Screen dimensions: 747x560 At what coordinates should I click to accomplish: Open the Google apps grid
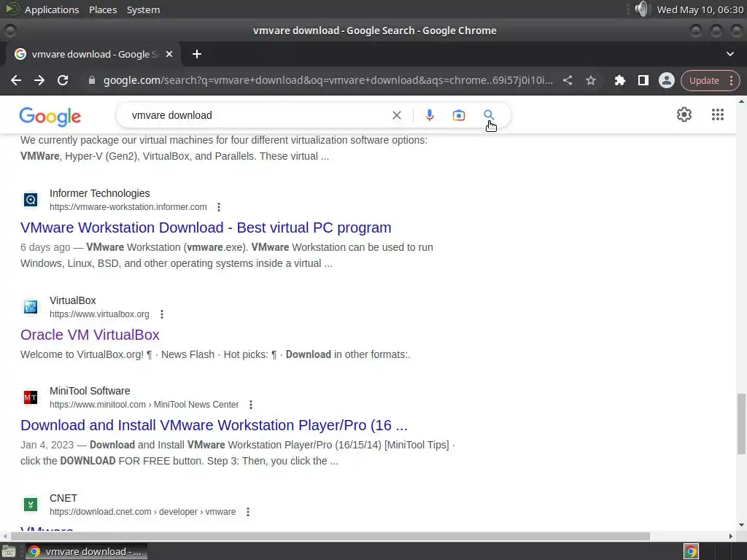pyautogui.click(x=718, y=114)
